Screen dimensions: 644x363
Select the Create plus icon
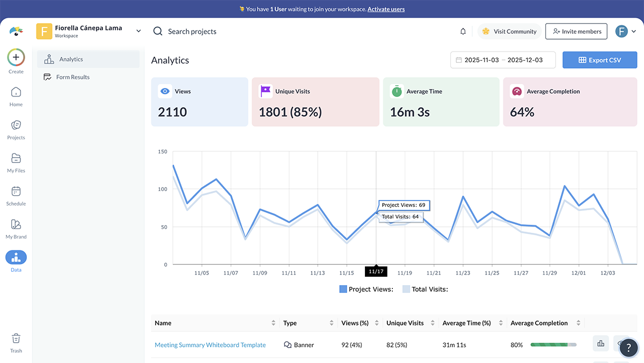coord(16,57)
